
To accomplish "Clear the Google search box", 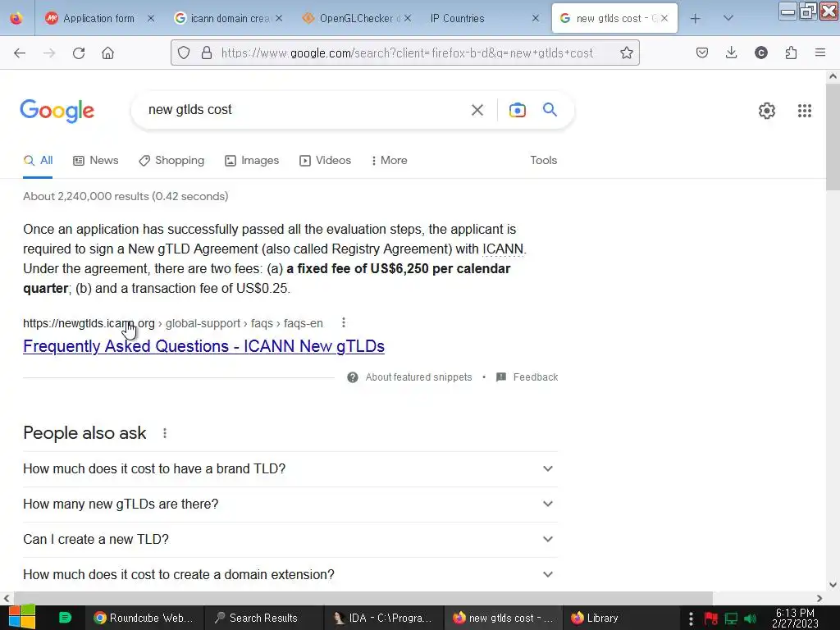I will pyautogui.click(x=477, y=110).
